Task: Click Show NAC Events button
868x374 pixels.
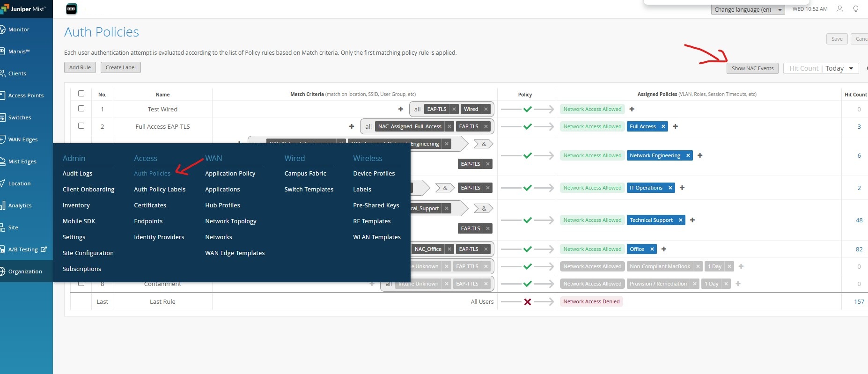Action: coord(753,68)
